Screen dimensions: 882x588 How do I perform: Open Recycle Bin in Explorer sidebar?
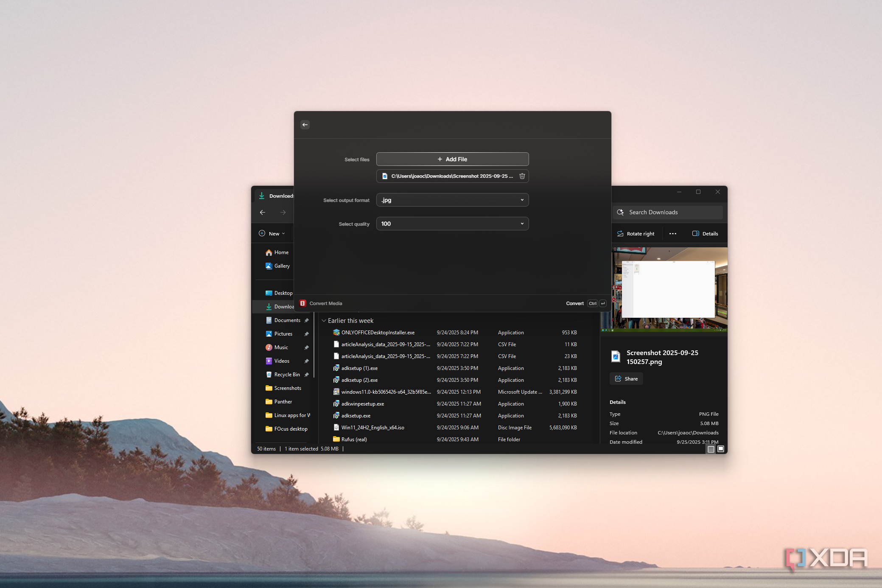(283, 375)
